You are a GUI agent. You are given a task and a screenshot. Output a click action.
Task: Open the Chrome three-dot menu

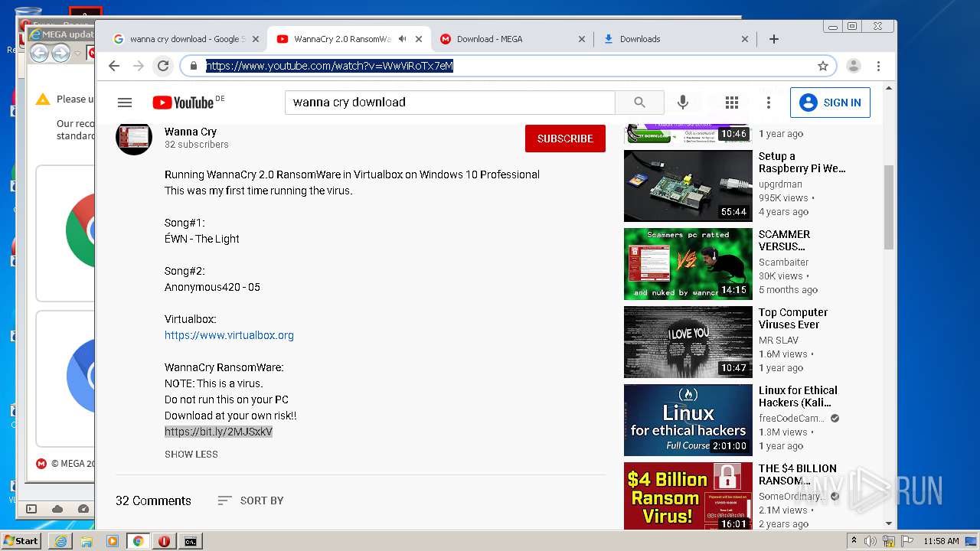879,66
